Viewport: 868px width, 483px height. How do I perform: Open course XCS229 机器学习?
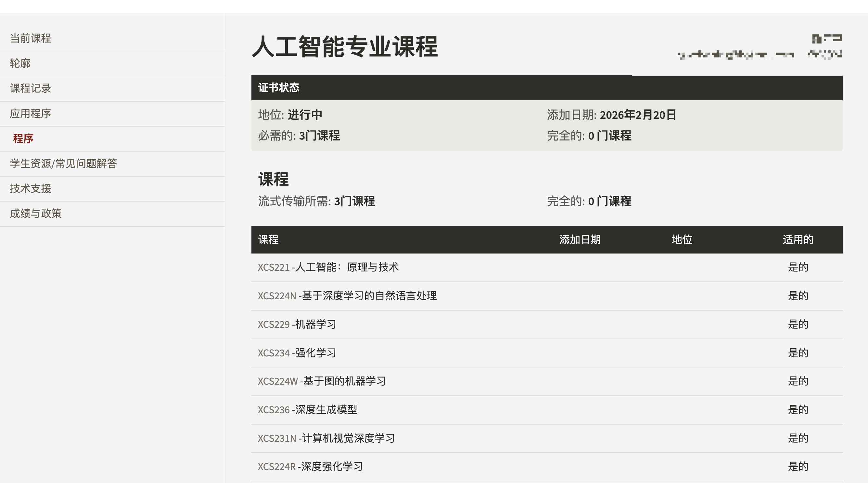click(297, 325)
